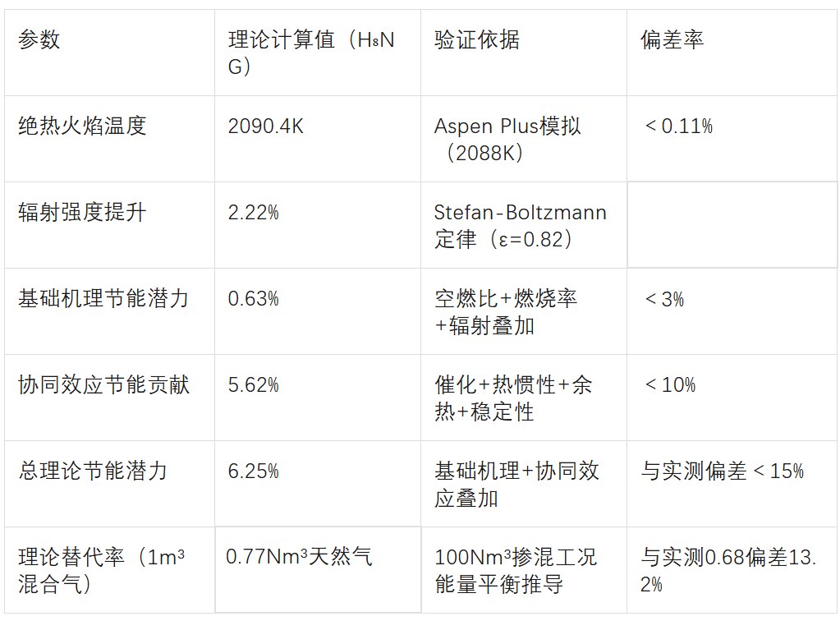The height and width of the screenshot is (621, 840).
Task: Click the 辐射强度提升 row label
Action: [x=82, y=212]
